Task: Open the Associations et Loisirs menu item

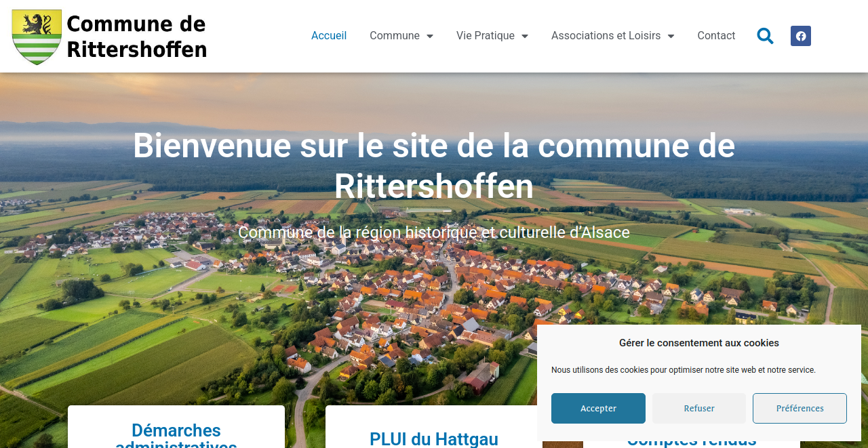Action: (606, 36)
